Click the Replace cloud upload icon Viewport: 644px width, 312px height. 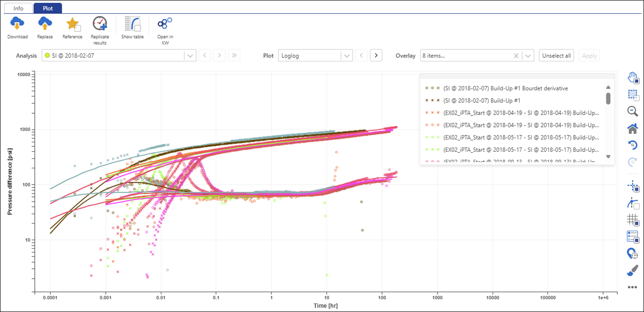(x=45, y=23)
